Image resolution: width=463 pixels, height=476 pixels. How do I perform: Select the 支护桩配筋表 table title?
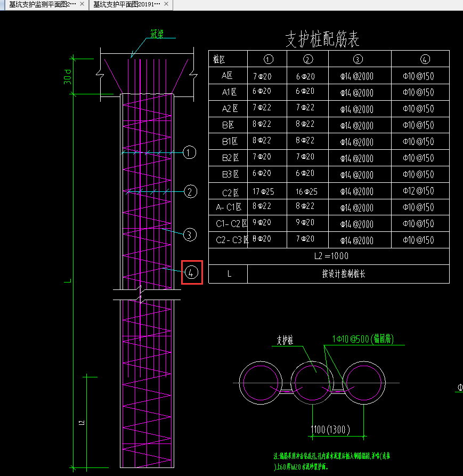coord(322,39)
